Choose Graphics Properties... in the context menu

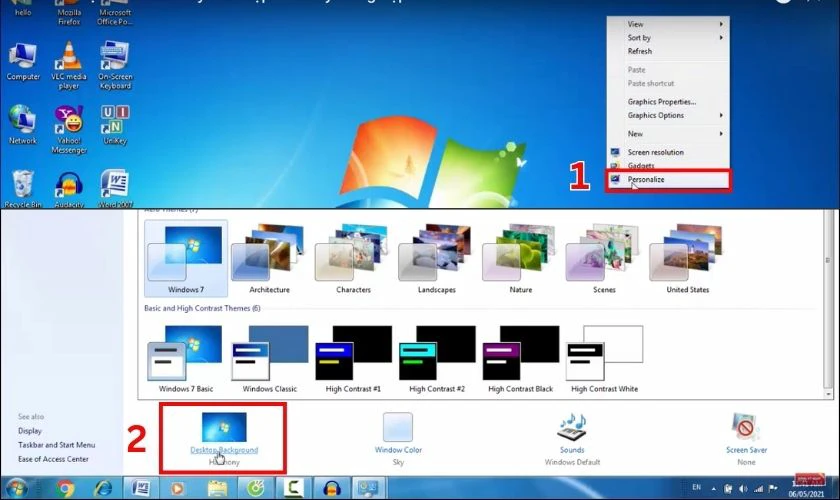tap(668, 102)
